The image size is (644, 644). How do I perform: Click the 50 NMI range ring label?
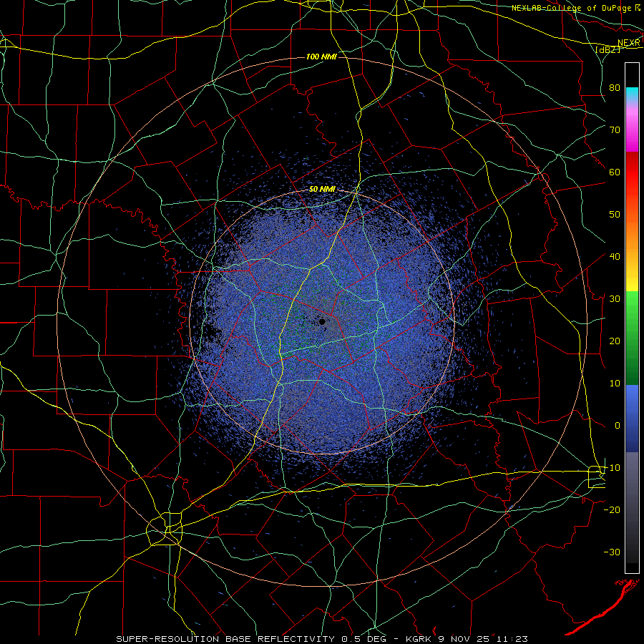[x=322, y=189]
